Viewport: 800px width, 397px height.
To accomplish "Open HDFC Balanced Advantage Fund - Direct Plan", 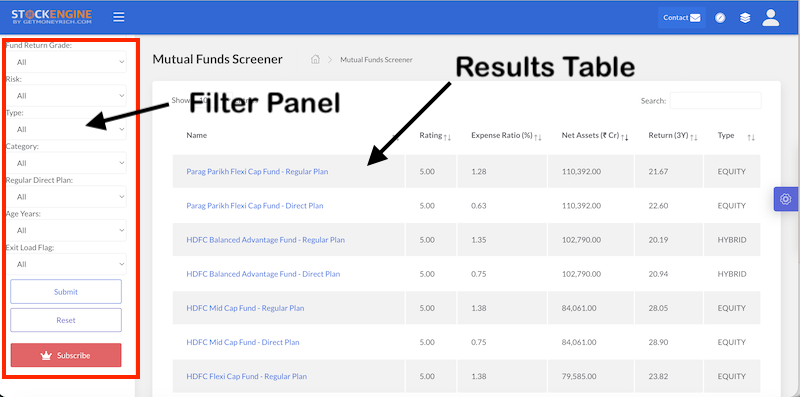I will [x=263, y=274].
